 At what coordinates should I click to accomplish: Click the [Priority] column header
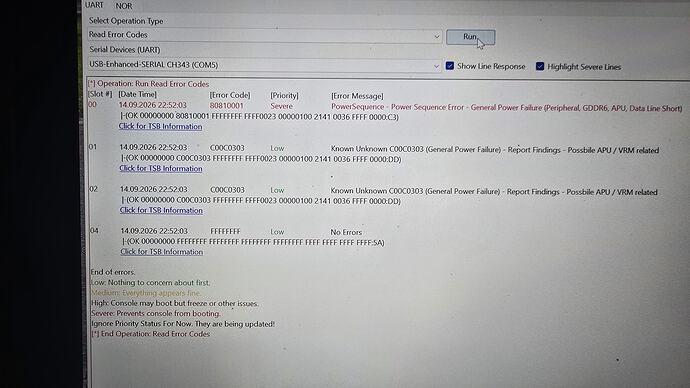[x=284, y=95]
